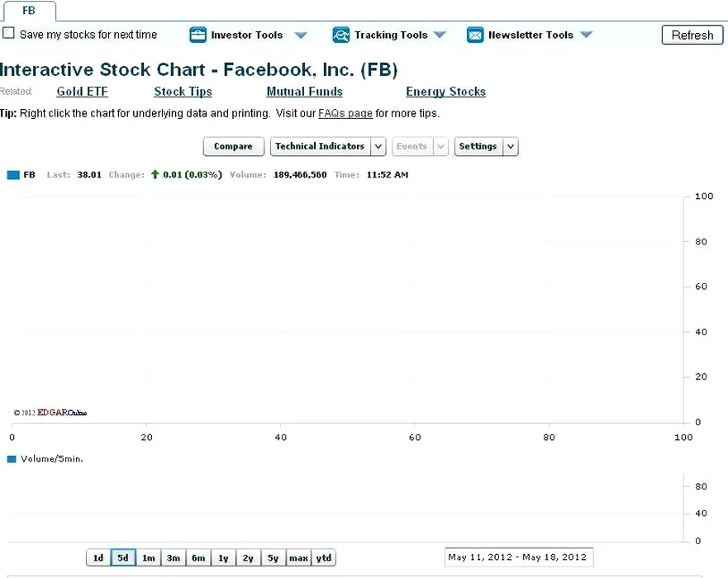Expand the Investor Tools dropdown arrow

[301, 36]
